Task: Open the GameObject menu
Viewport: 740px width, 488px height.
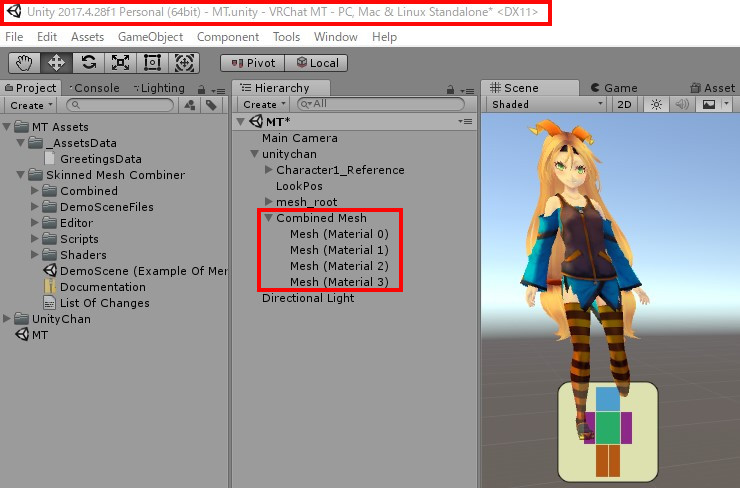Action: click(x=151, y=37)
